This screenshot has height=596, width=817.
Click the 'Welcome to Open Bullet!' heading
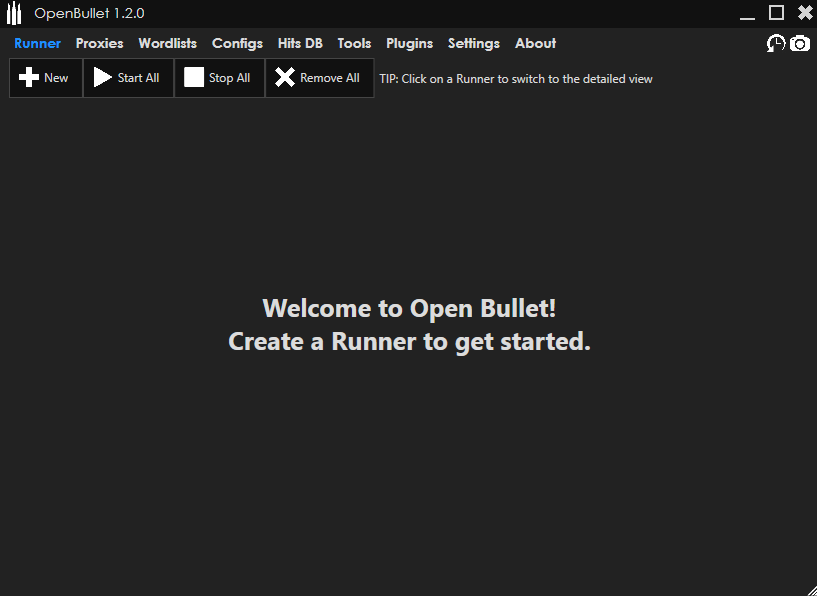[409, 308]
